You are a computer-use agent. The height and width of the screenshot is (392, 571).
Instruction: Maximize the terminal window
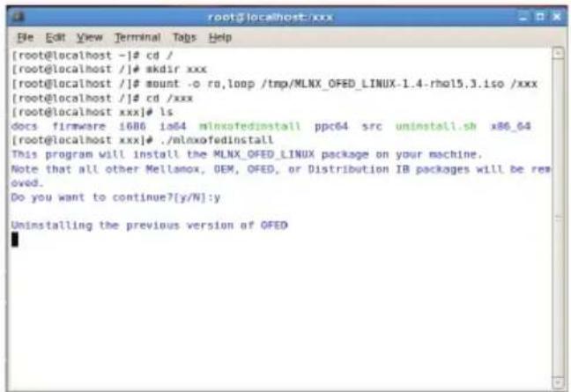540,17
